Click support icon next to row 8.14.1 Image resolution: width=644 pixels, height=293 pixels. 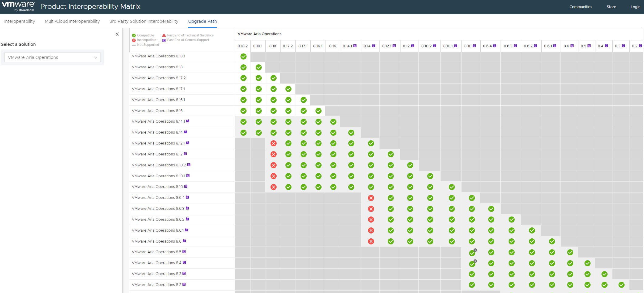click(188, 121)
